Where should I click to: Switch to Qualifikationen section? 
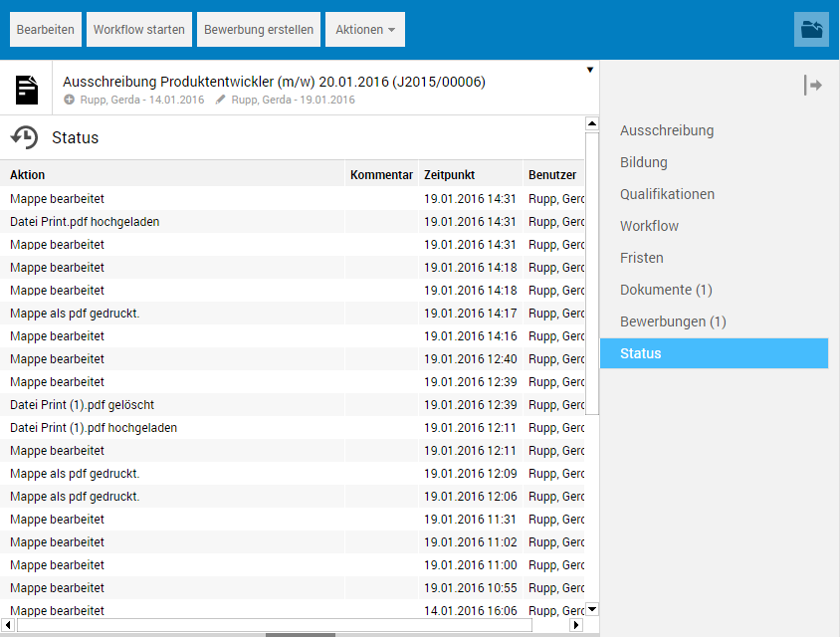tap(667, 194)
